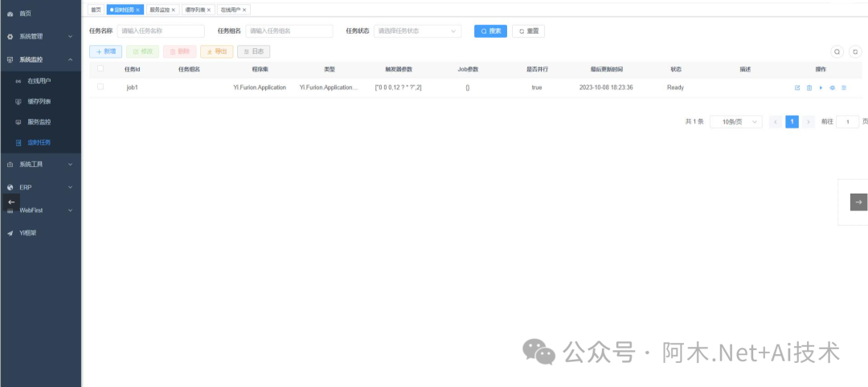Focus the 任务名称 input field
The width and height of the screenshot is (868, 387).
161,31
